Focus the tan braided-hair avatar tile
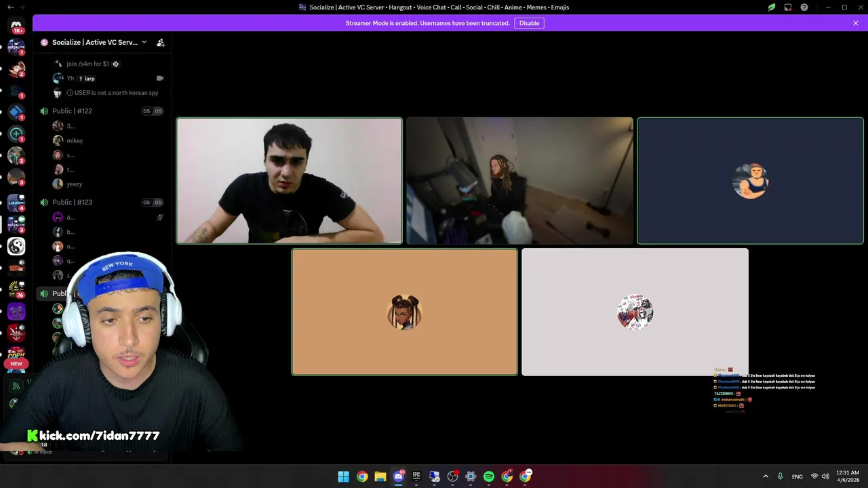Screen dimensions: 868x488 click(x=405, y=312)
